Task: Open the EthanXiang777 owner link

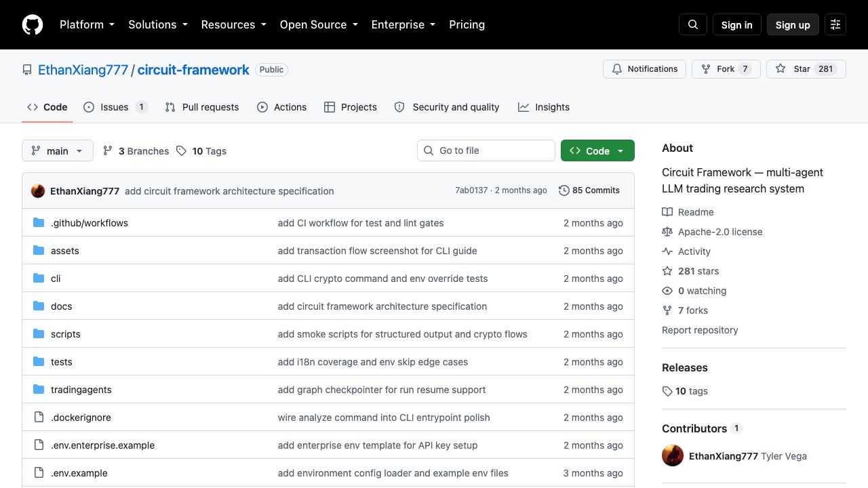Action: click(83, 70)
